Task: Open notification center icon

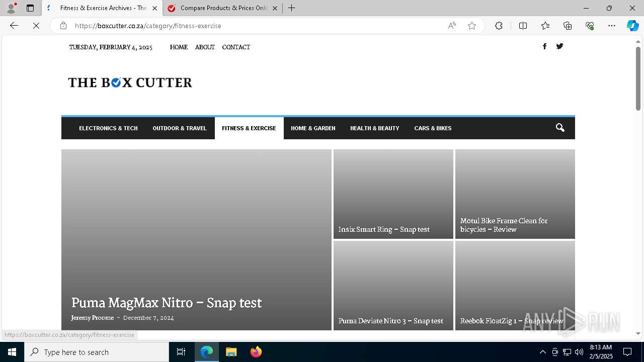Action: (x=627, y=352)
